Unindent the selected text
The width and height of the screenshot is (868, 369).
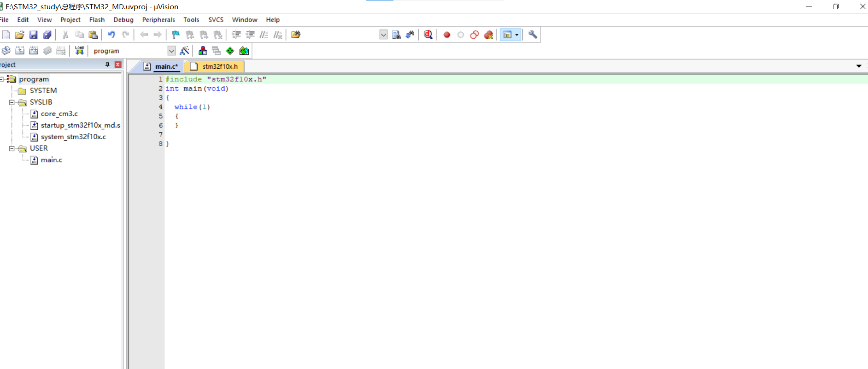click(250, 35)
